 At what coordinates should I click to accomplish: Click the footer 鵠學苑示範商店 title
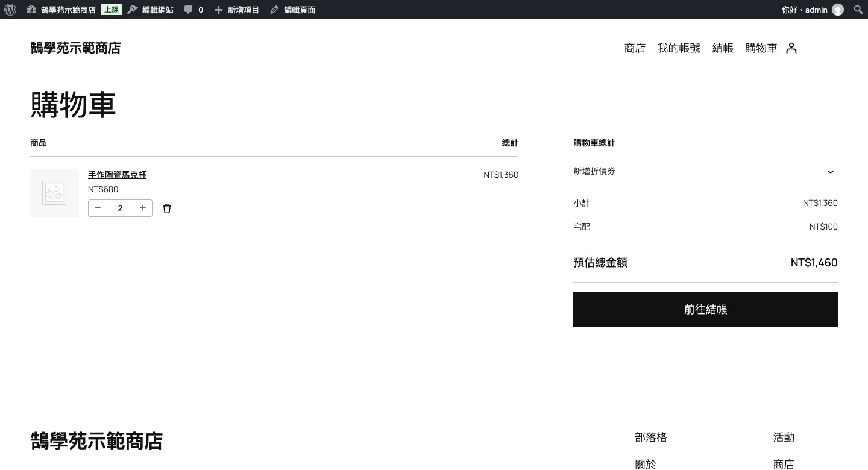click(x=96, y=441)
